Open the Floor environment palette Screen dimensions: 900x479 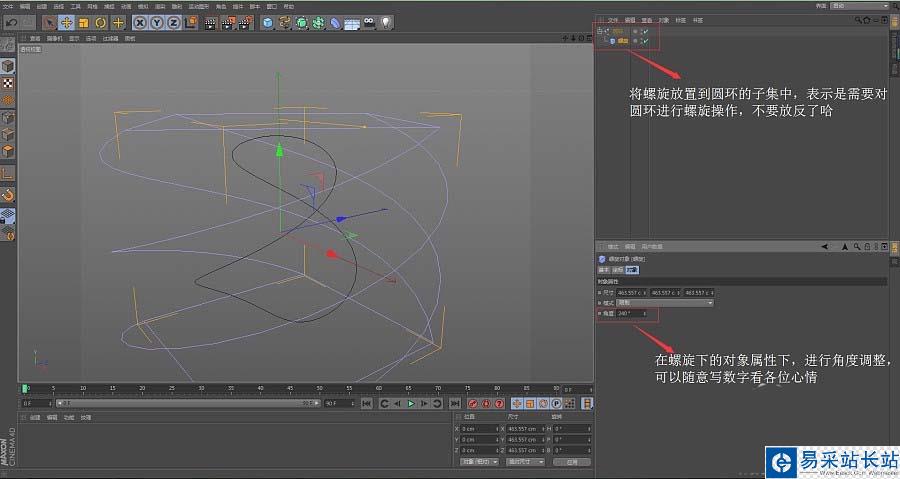point(352,23)
